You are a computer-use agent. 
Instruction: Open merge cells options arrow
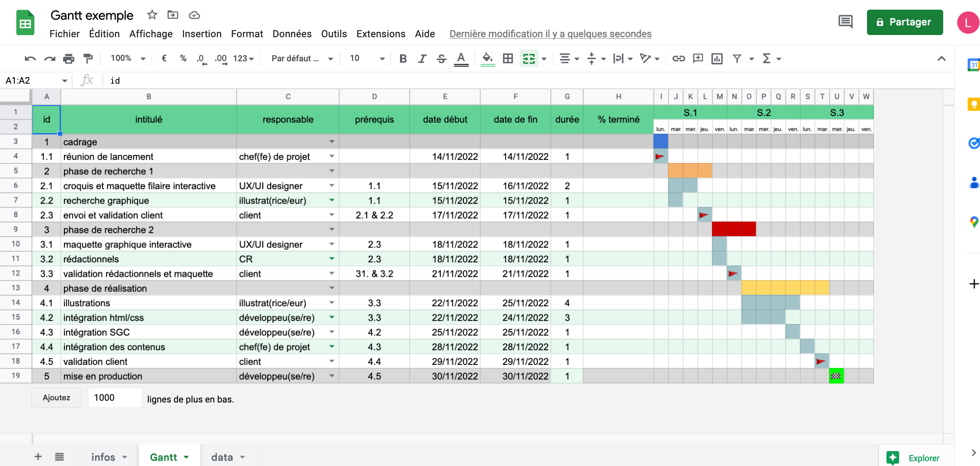[544, 59]
